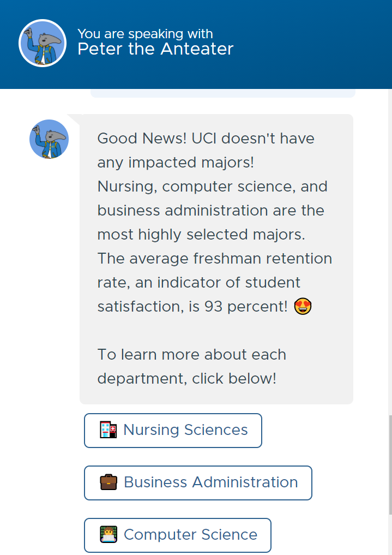Click the hospital icon on Nursing Sciences
This screenshot has height=555, width=392.
click(108, 430)
